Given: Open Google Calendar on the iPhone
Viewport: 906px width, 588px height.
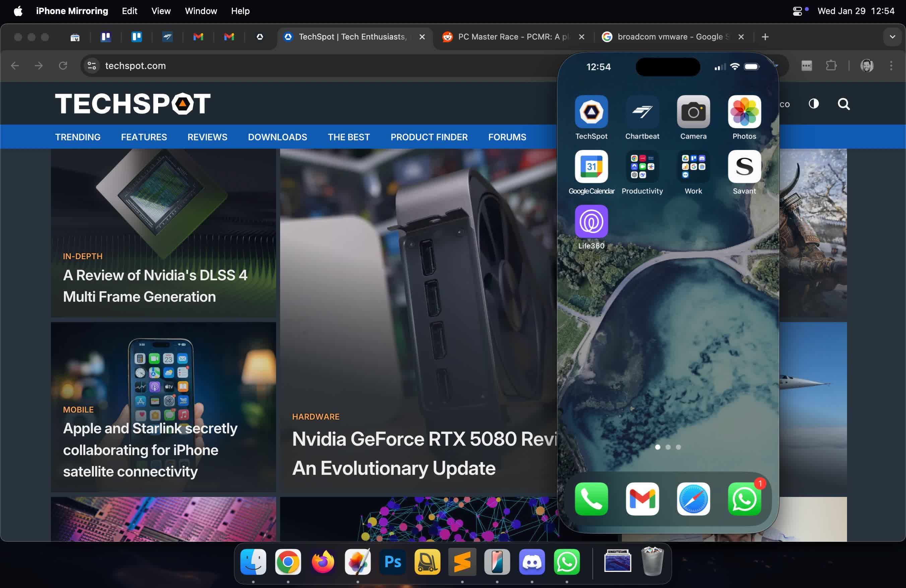Looking at the screenshot, I should click(591, 166).
